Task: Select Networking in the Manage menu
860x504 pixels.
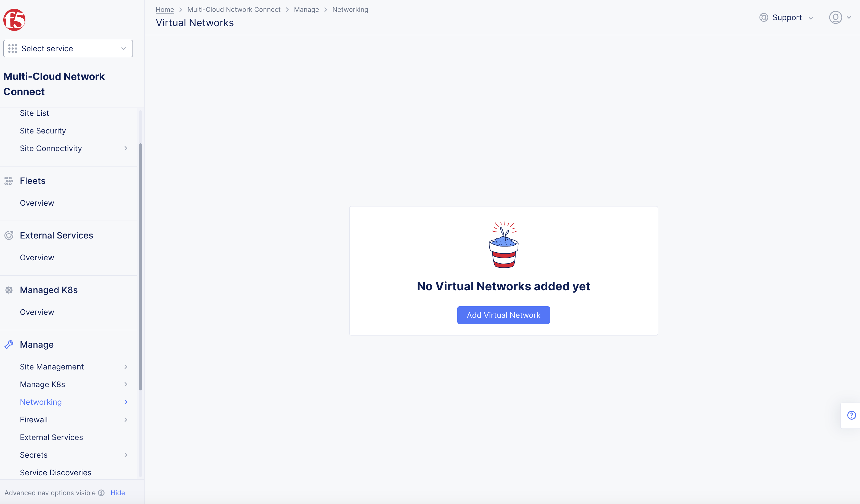Action: click(41, 402)
